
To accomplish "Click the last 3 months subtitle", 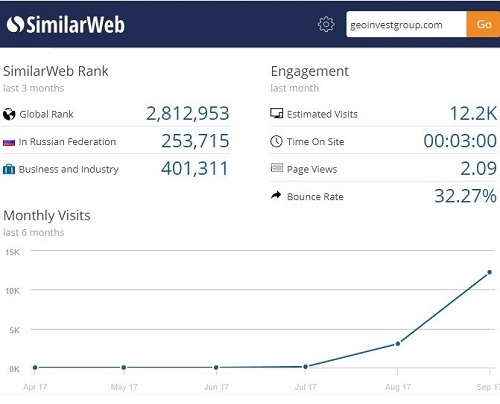I will tap(34, 88).
